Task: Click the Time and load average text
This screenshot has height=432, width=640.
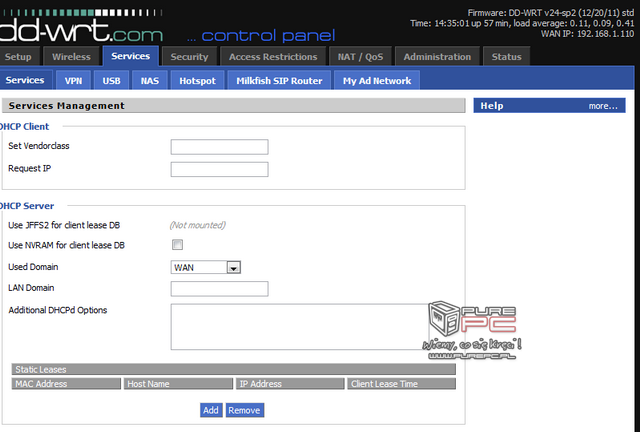Action: pyautogui.click(x=522, y=23)
